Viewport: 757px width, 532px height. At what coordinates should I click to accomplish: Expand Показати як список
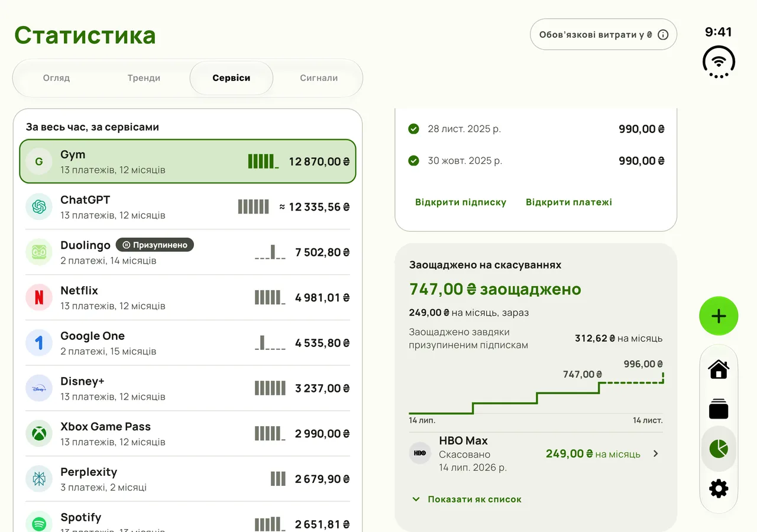tap(467, 499)
